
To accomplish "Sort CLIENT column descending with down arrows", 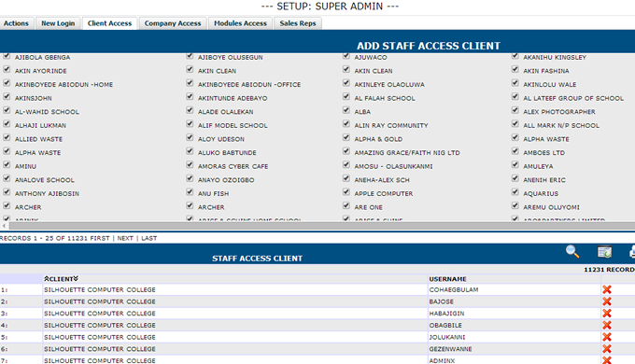I will coord(76,278).
